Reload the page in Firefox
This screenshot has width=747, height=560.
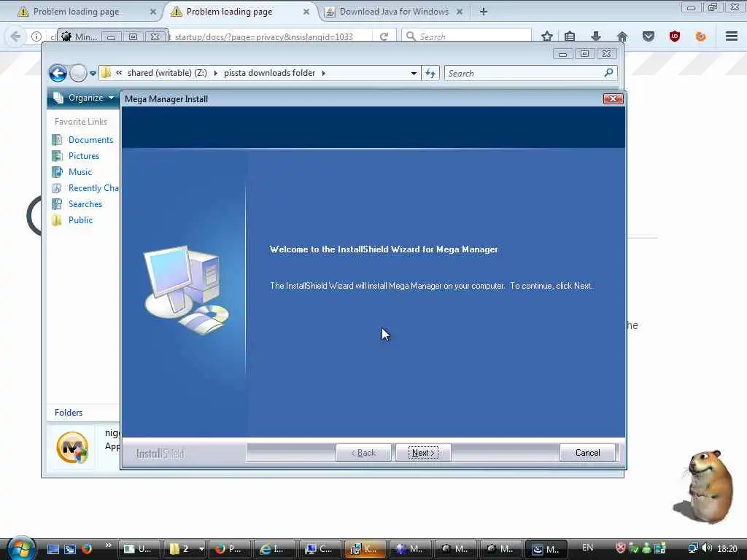(384, 36)
